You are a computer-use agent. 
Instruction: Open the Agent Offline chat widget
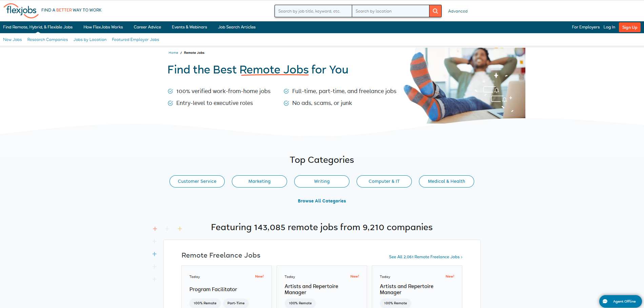620,301
